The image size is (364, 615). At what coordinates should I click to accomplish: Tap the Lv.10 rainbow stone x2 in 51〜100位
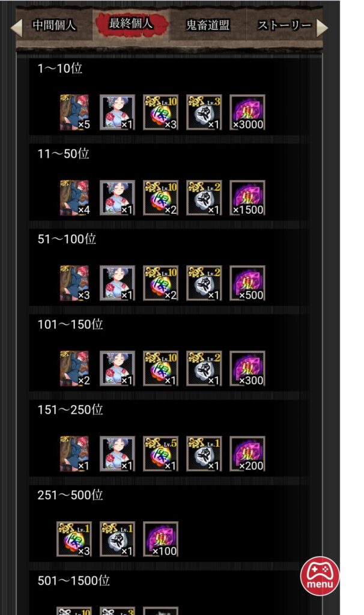point(161,283)
